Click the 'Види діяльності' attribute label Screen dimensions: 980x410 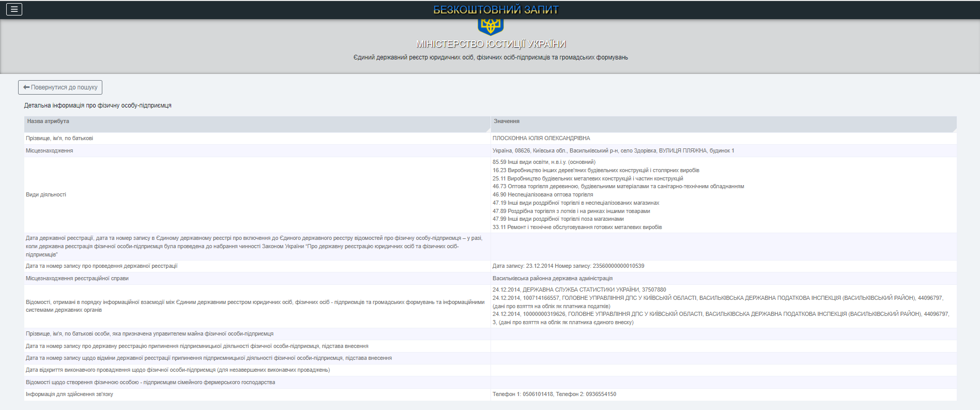pos(46,195)
